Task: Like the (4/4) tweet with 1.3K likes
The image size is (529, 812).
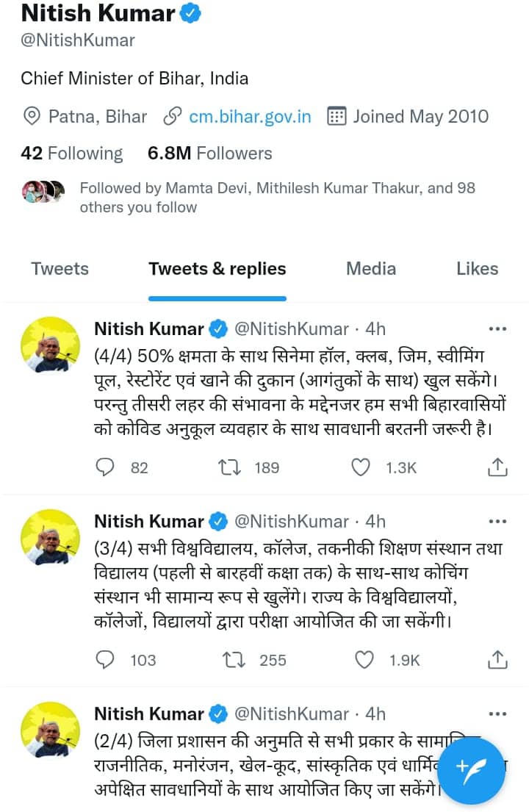Action: click(x=361, y=467)
